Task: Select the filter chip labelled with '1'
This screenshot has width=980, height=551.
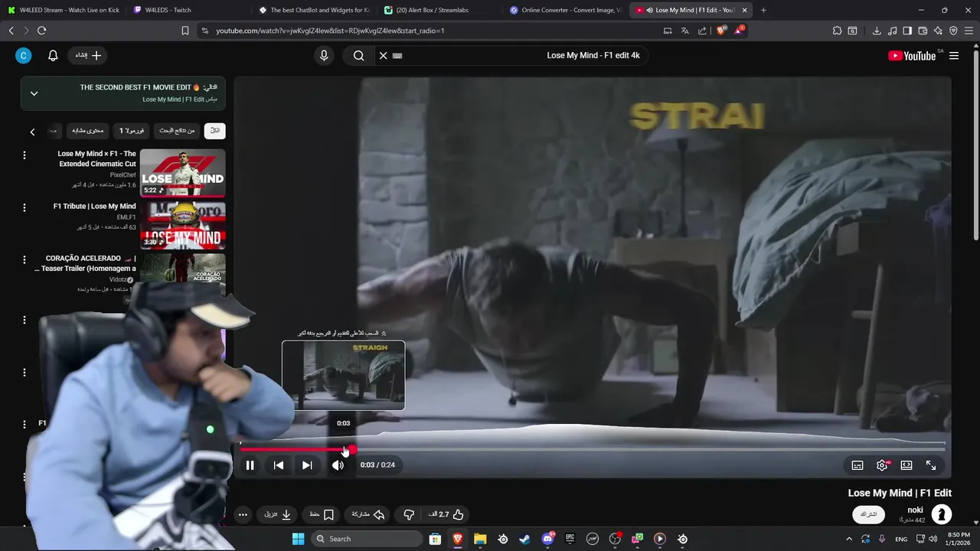Action: click(132, 131)
